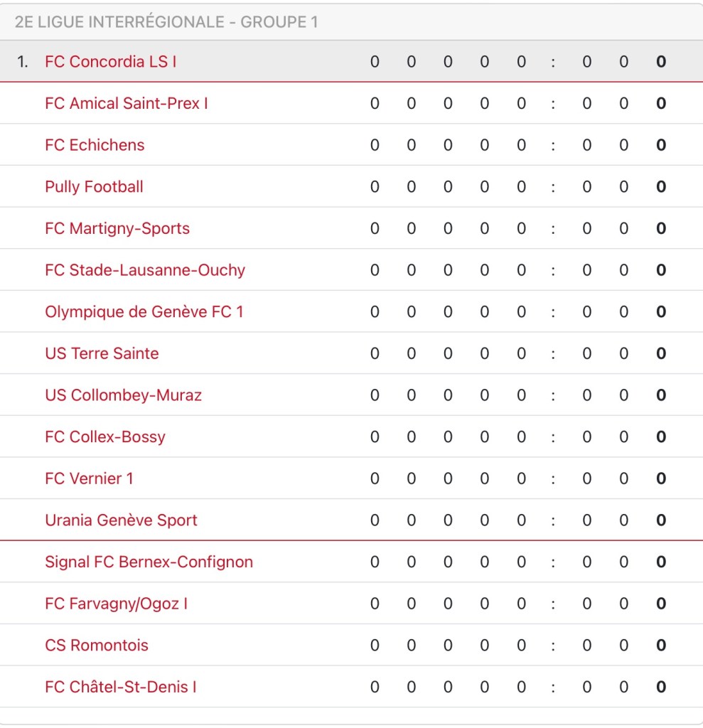Click bold points total for FC Concordia LS I
Image resolution: width=703 pixels, height=728 pixels.
661,62
